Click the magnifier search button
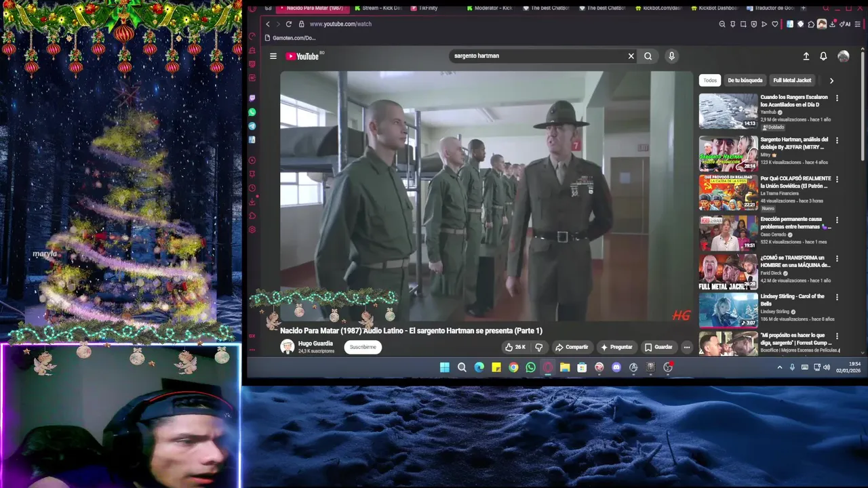This screenshot has width=868, height=488. (648, 56)
